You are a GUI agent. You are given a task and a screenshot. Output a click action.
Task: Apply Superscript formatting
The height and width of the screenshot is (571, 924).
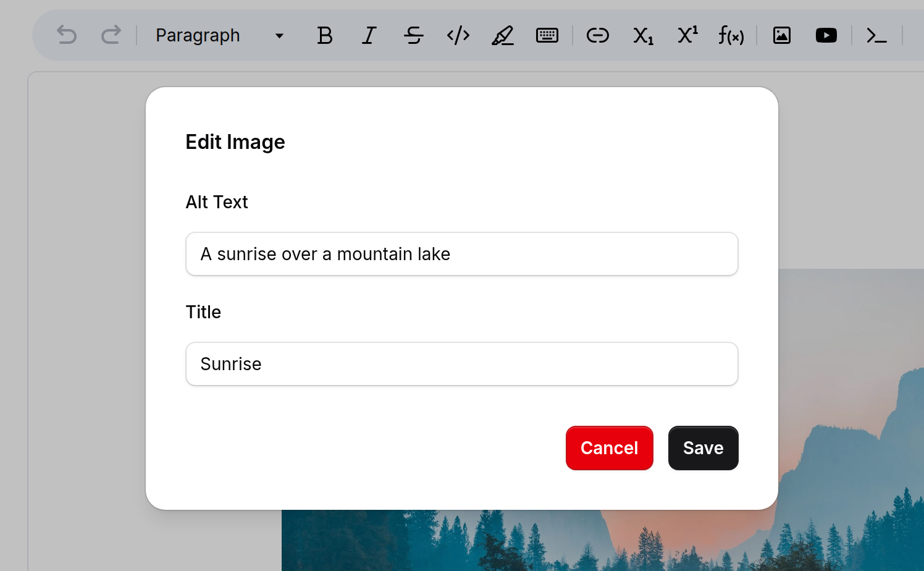tap(687, 35)
